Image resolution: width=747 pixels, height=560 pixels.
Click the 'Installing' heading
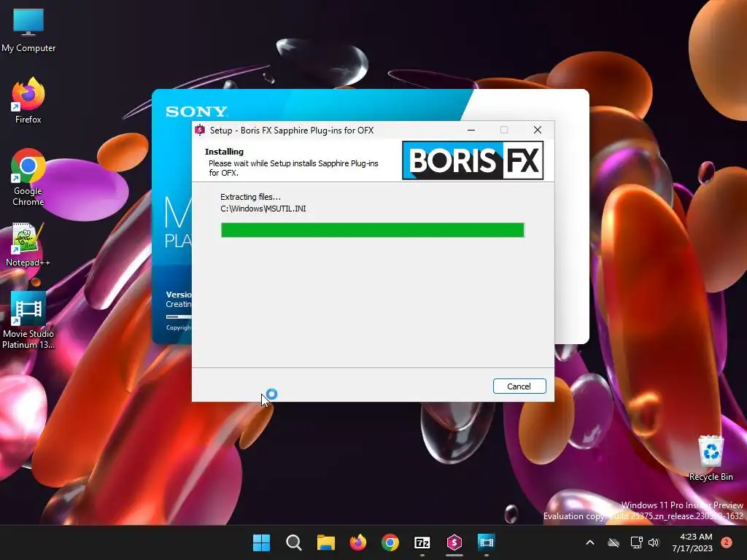tap(224, 152)
